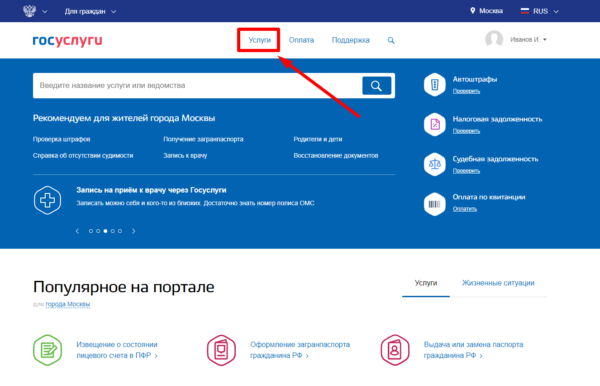600x386 pixels.
Task: Open Выдача или замена паспорта гражданина РФ
Action: [473, 350]
